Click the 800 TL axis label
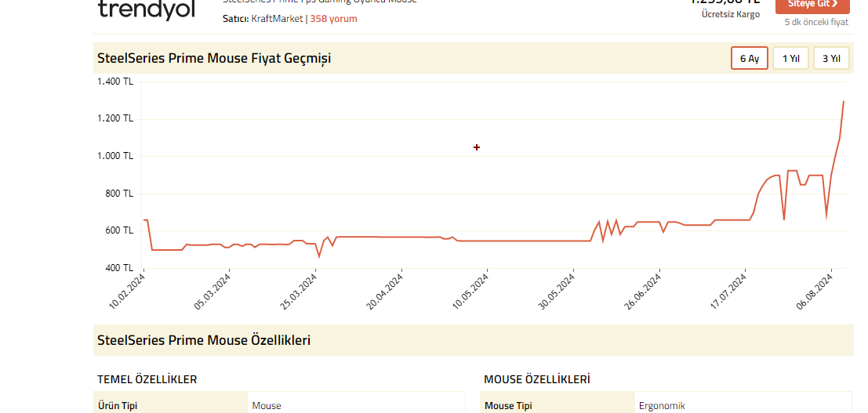 coord(120,194)
